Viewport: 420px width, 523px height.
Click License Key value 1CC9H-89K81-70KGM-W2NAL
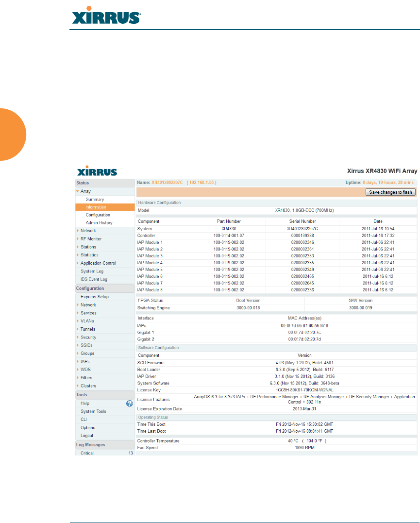click(304, 390)
